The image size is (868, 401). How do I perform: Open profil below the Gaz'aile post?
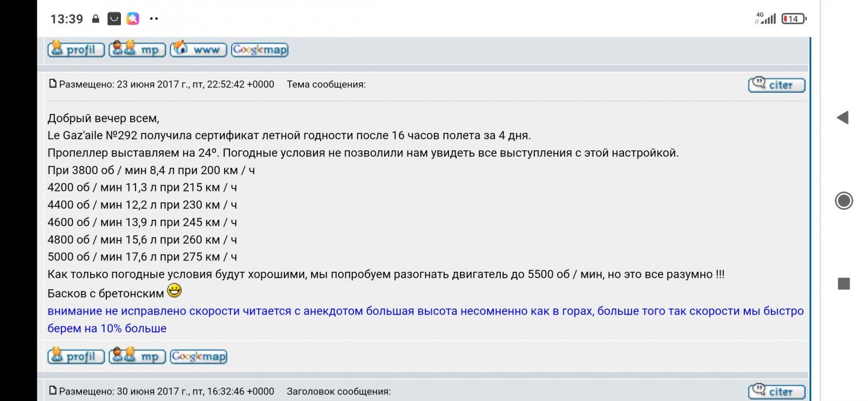tap(76, 356)
